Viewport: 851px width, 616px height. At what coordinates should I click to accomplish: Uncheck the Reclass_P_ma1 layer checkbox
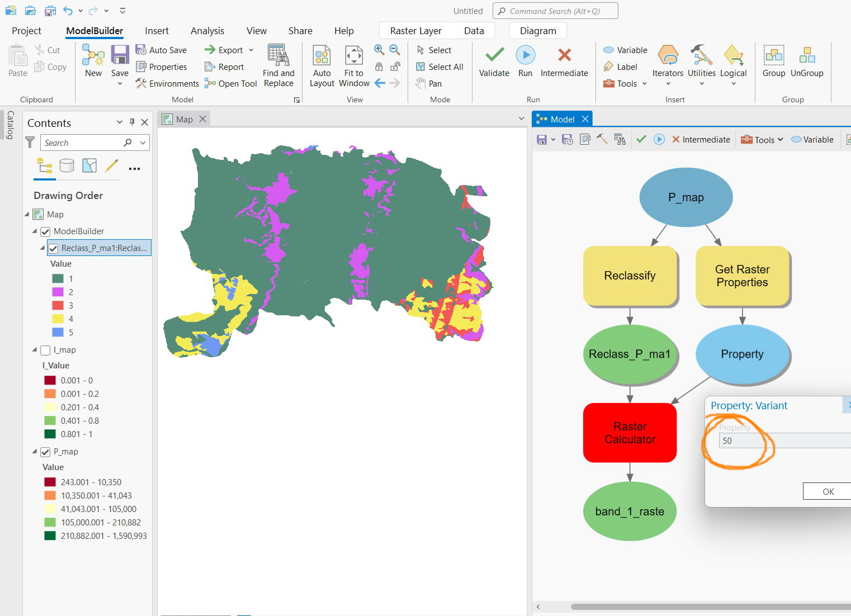coord(53,248)
